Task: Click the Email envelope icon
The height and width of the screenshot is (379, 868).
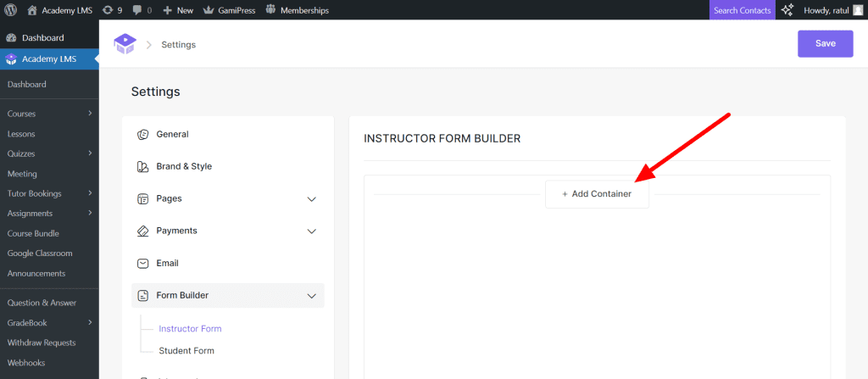Action: click(x=142, y=263)
